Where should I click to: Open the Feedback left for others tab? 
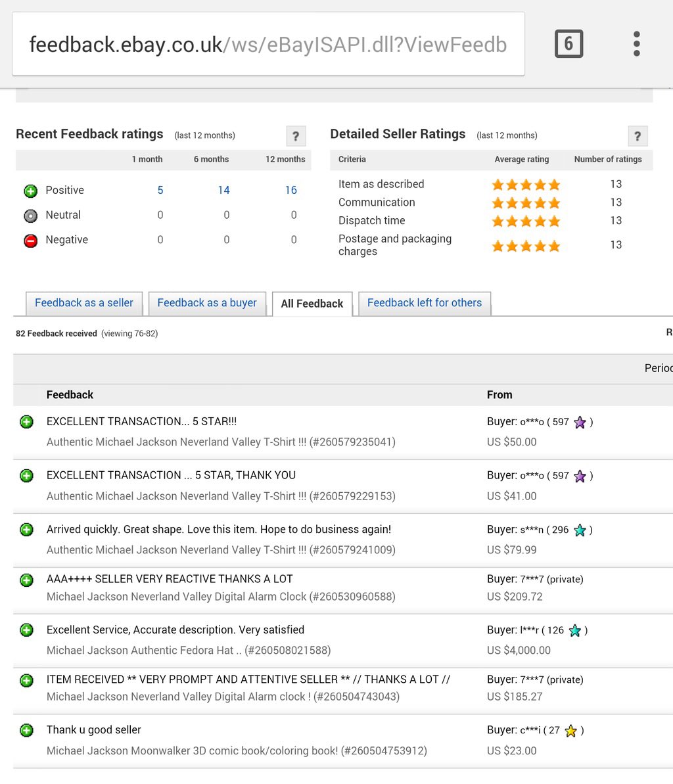coord(425,303)
